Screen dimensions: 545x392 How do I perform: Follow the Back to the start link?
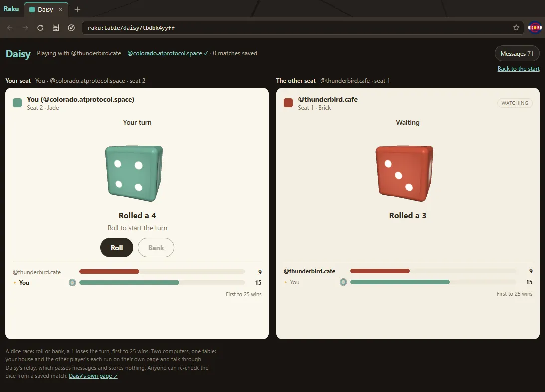518,69
